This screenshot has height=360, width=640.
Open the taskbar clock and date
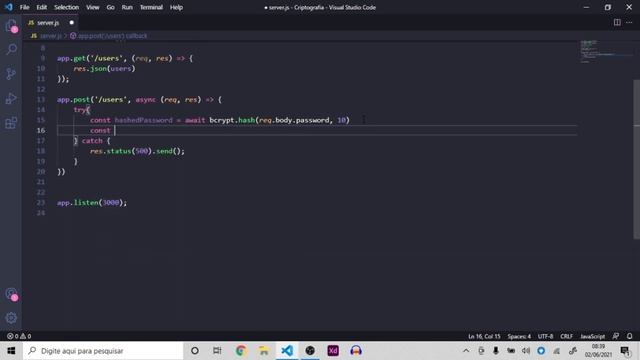pyautogui.click(x=598, y=351)
